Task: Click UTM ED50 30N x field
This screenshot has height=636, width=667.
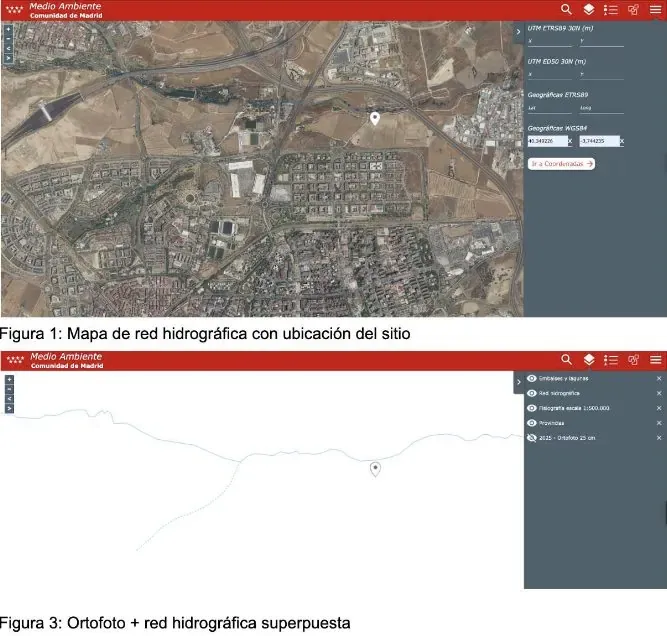Action: point(550,74)
